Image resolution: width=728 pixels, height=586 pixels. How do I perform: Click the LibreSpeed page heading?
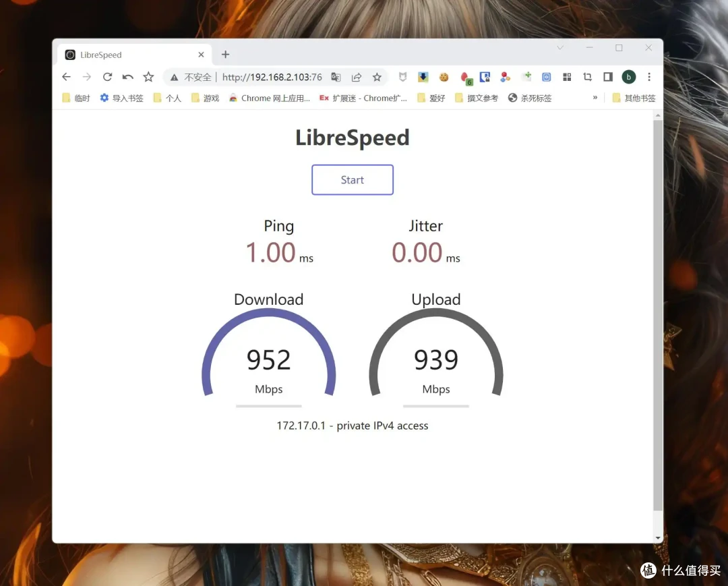click(x=353, y=138)
